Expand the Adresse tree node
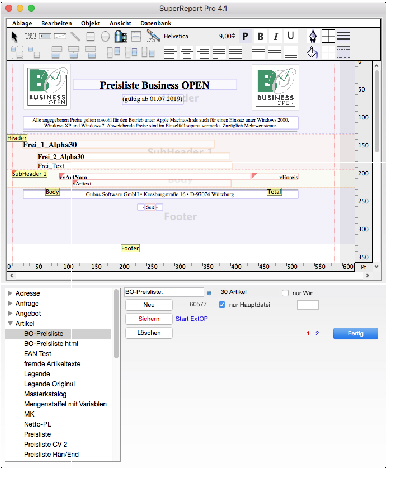The image size is (399, 479). click(10, 293)
